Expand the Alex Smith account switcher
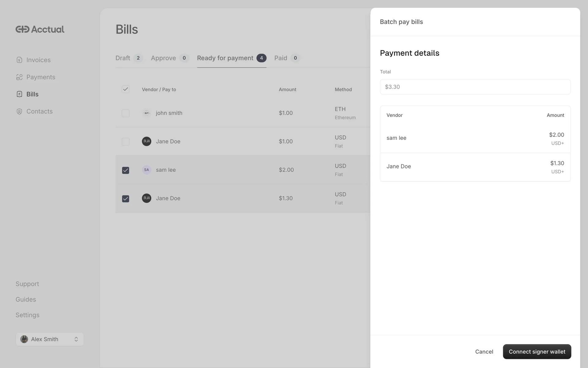This screenshot has width=588, height=368. tap(76, 339)
